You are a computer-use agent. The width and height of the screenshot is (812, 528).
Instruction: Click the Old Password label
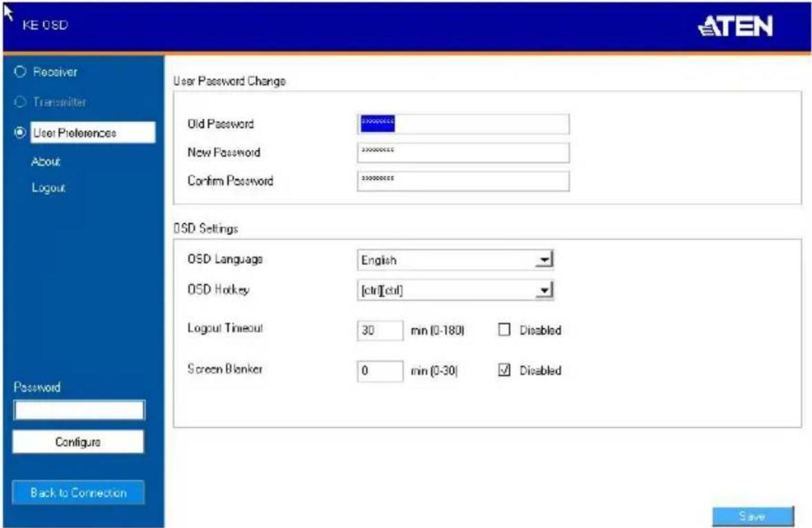[x=221, y=124]
